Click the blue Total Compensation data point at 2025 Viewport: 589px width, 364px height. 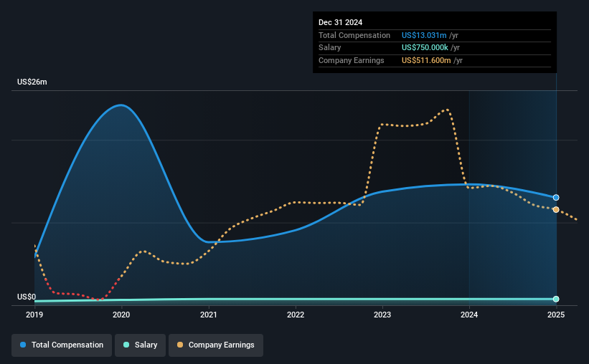(556, 197)
